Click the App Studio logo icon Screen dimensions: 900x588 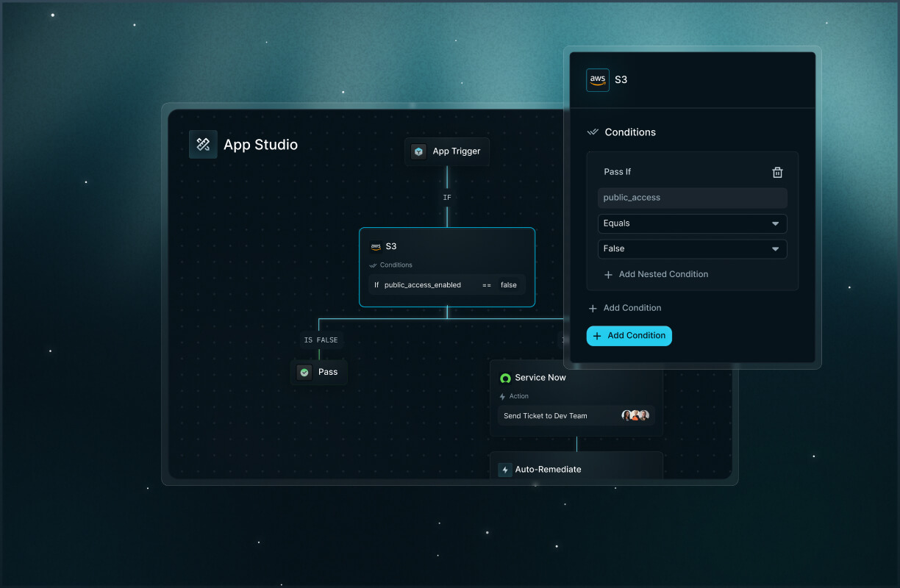(203, 144)
